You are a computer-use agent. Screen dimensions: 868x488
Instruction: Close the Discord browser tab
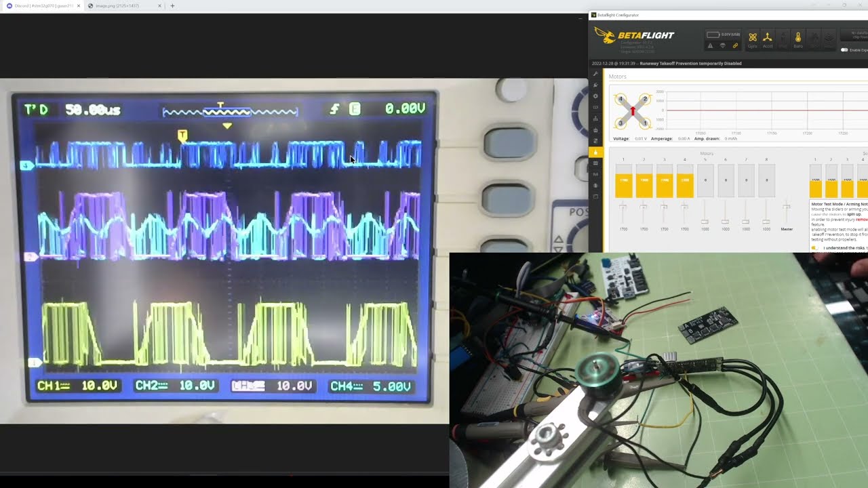[x=79, y=5]
